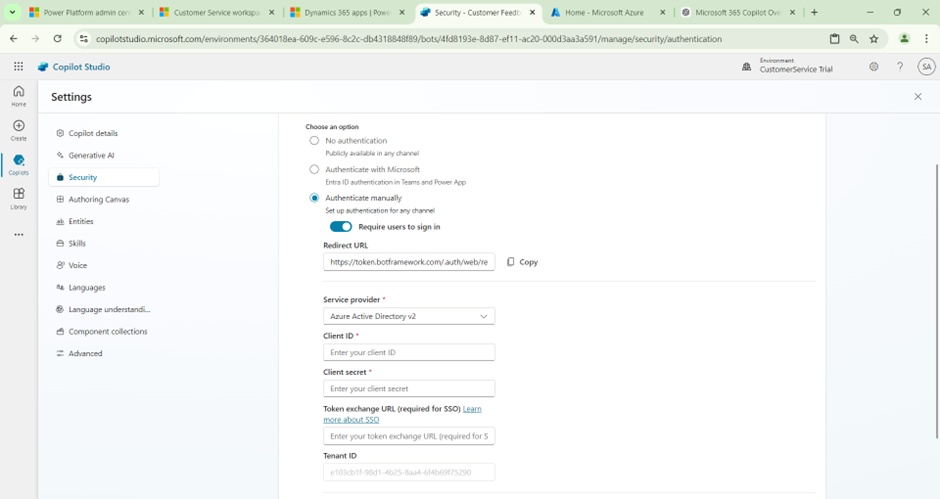
Task: Close the Settings panel with X
Action: click(x=918, y=97)
